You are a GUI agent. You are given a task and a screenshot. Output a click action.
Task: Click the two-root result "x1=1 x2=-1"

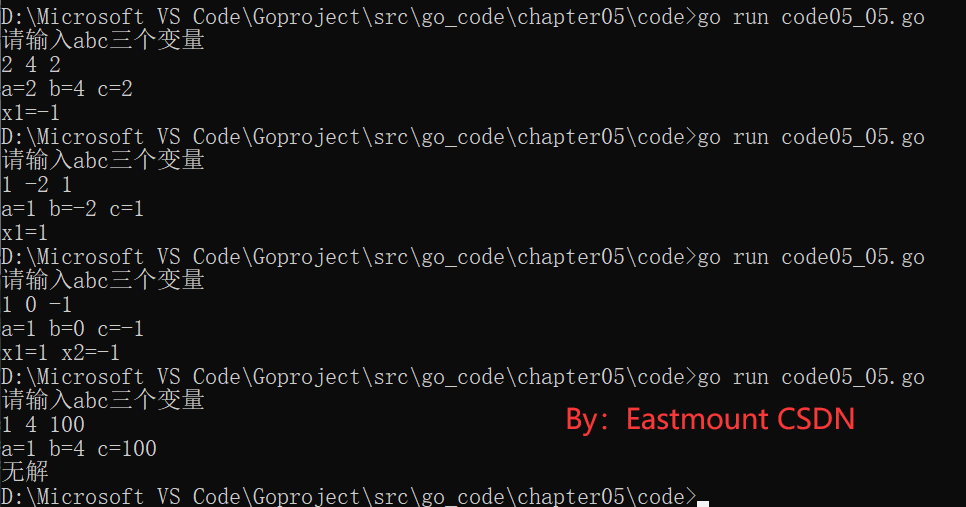(x=60, y=353)
